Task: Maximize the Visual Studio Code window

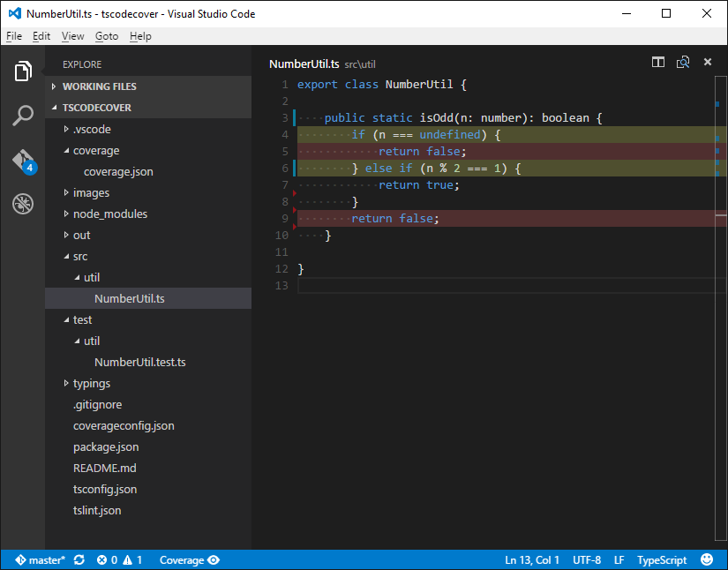Action: (x=666, y=13)
